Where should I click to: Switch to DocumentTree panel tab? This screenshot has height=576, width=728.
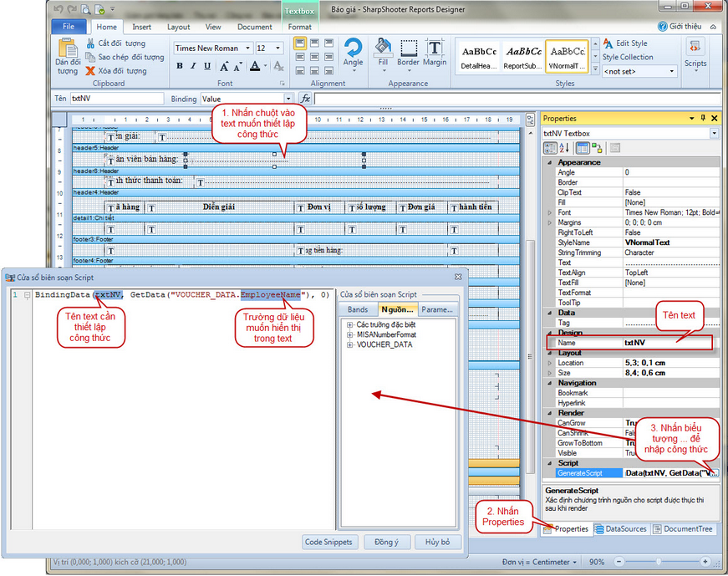[683, 528]
